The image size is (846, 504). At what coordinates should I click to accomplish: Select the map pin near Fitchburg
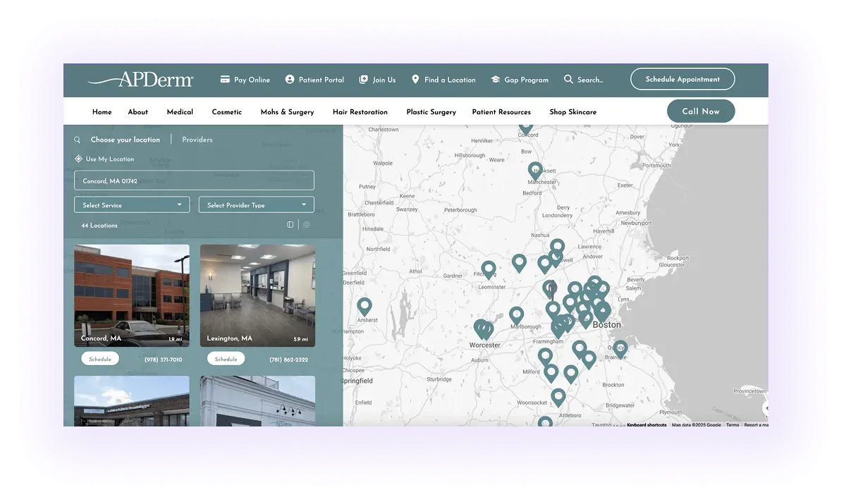(x=489, y=270)
